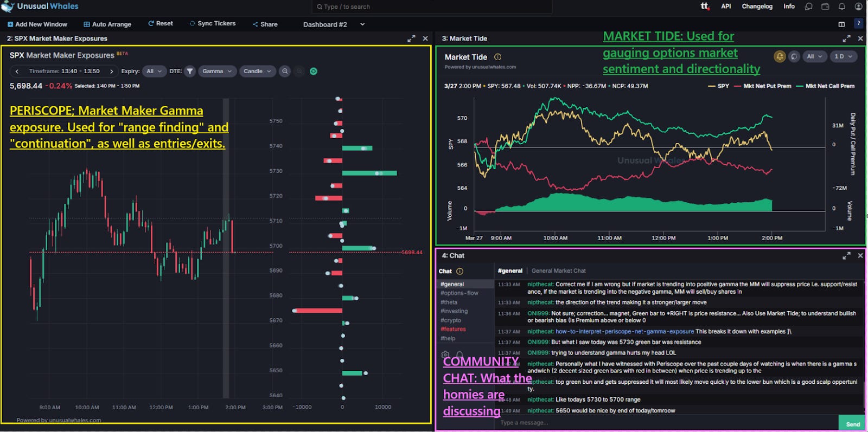
Task: Click the 'Type a message...' chat input
Action: point(666,423)
